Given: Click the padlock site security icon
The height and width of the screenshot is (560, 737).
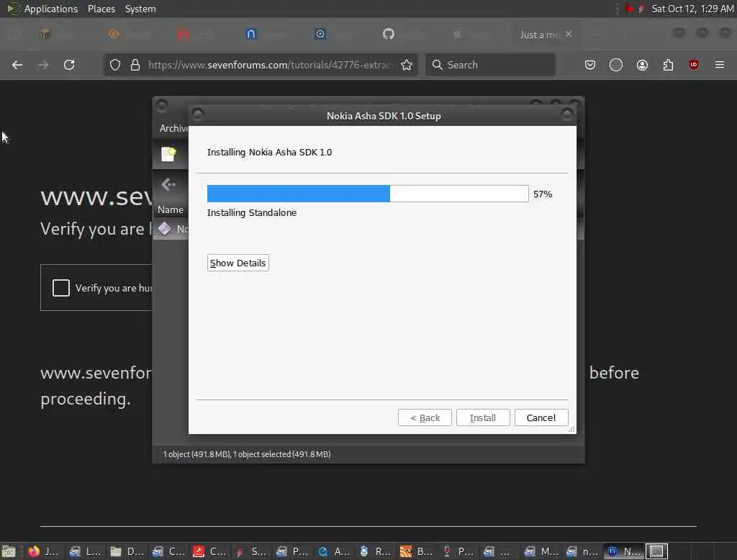Looking at the screenshot, I should click(135, 65).
